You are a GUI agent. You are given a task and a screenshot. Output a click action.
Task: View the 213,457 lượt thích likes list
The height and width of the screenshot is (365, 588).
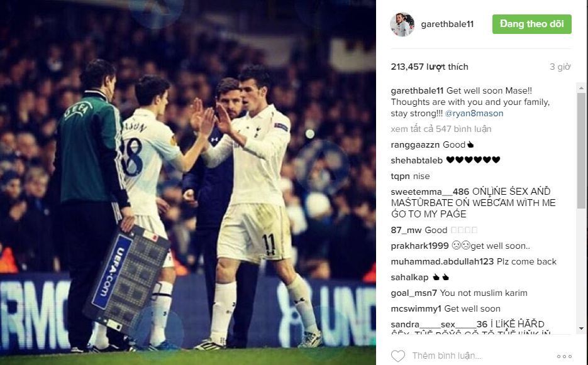pyautogui.click(x=430, y=67)
